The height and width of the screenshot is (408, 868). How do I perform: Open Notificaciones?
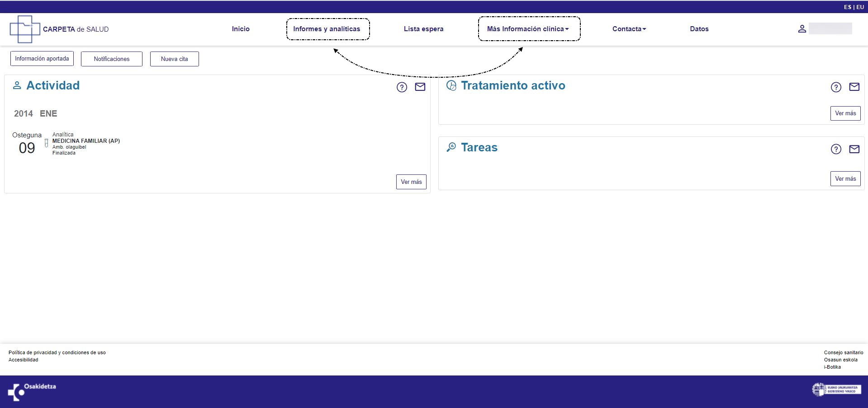pyautogui.click(x=112, y=59)
